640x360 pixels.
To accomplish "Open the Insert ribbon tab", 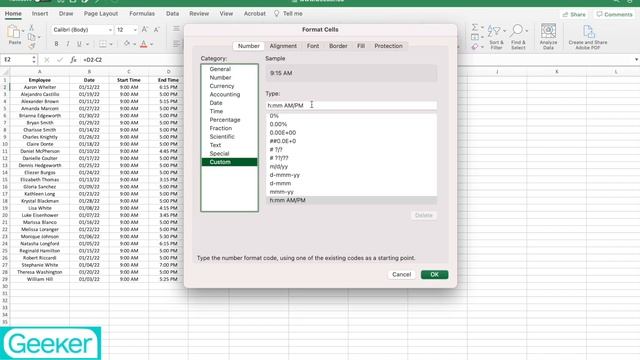I will 40,13.
